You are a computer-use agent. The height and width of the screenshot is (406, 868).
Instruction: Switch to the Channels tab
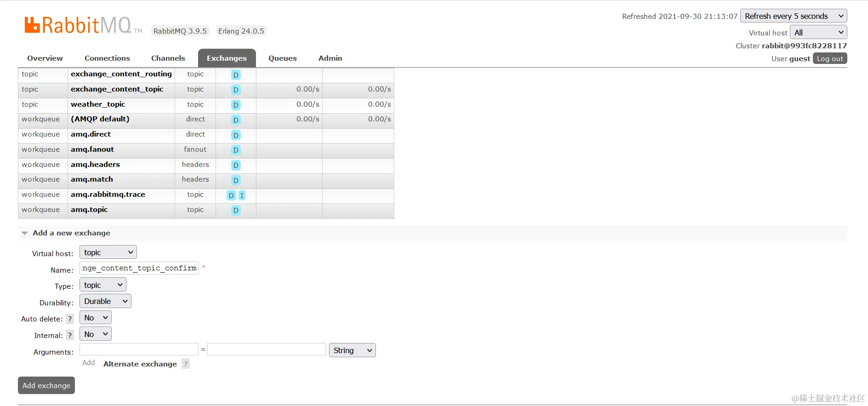(168, 58)
